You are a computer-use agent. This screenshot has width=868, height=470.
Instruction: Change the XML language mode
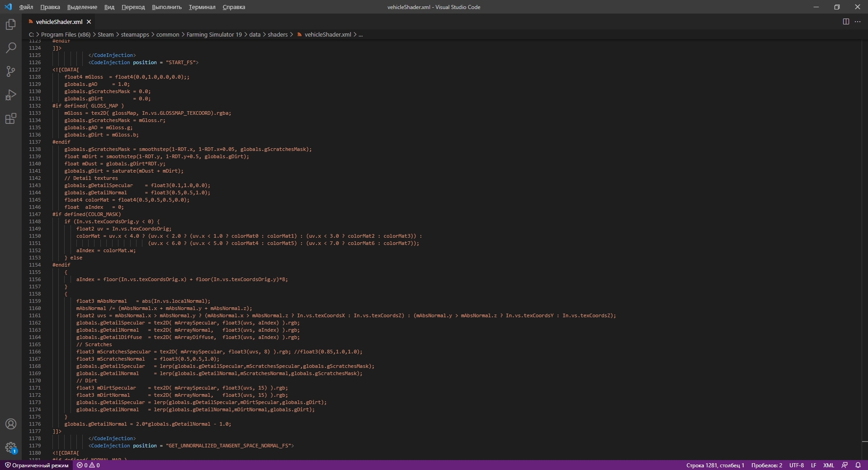[x=828, y=465]
